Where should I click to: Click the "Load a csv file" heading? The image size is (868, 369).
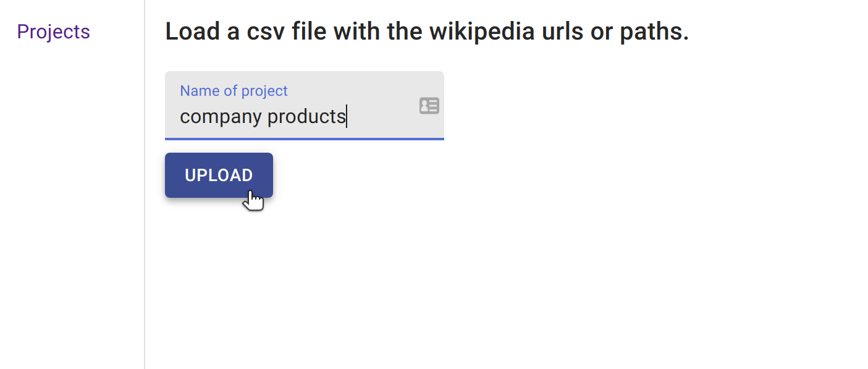[x=426, y=32]
